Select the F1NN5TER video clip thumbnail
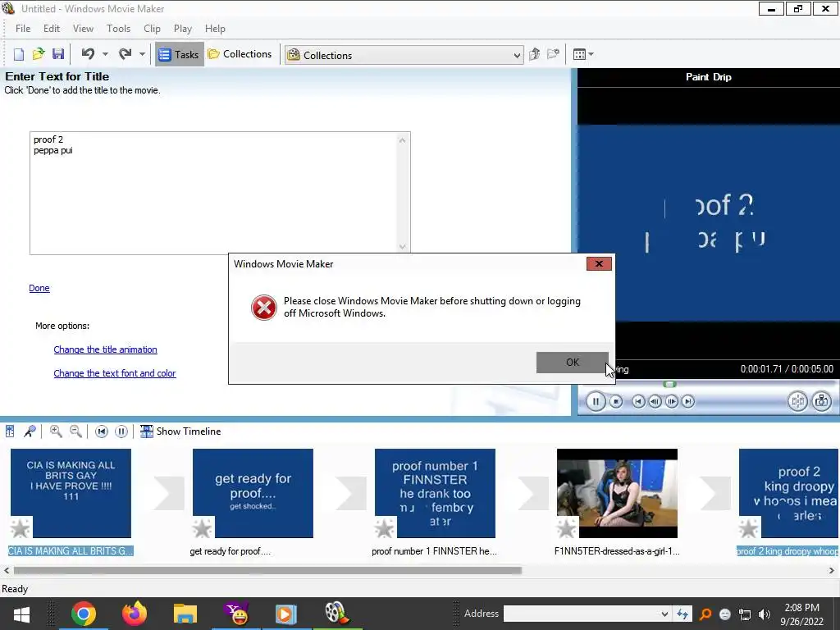The height and width of the screenshot is (630, 840). [617, 493]
